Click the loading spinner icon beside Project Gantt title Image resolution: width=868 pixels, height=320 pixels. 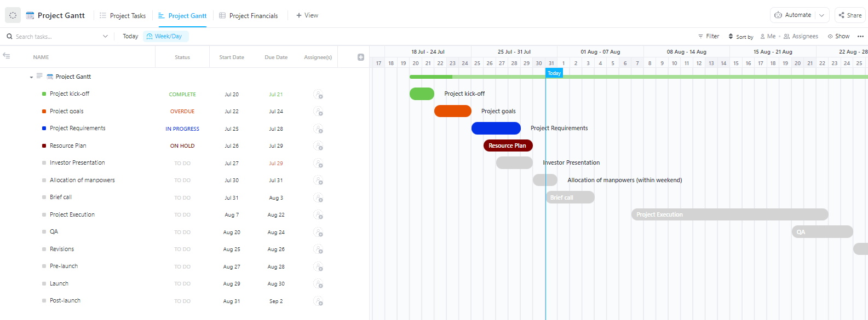(13, 15)
